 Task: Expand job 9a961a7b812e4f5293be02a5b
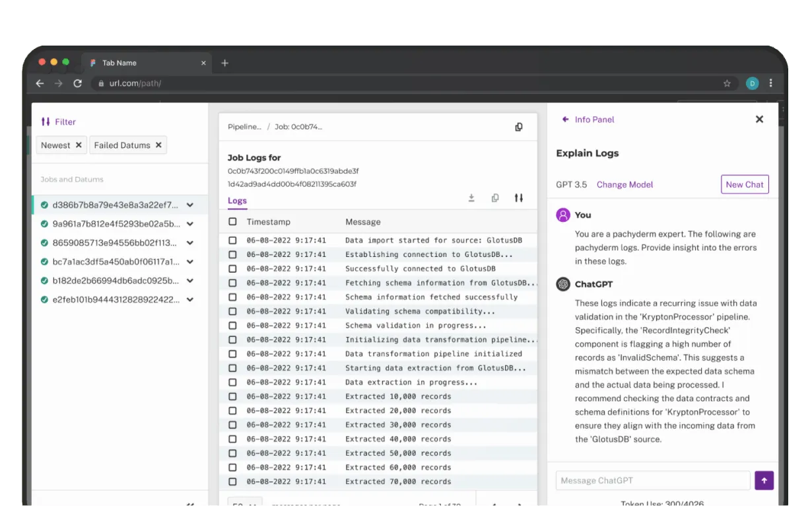190,224
